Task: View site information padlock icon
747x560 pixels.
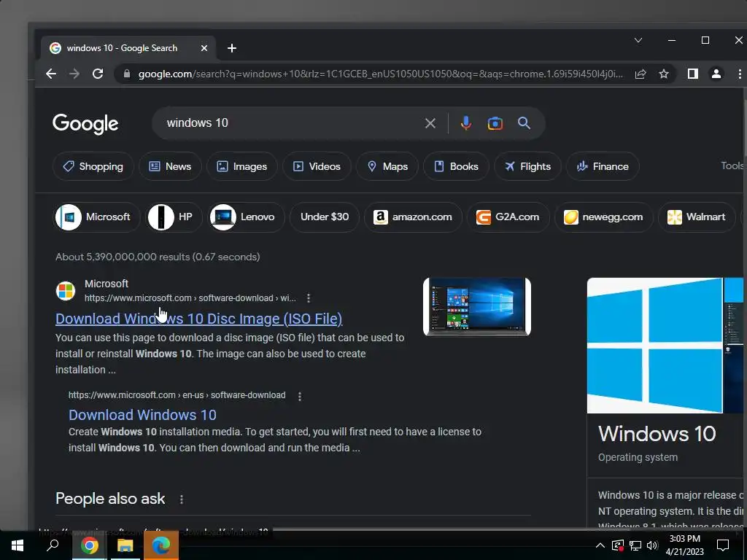Action: (x=127, y=74)
